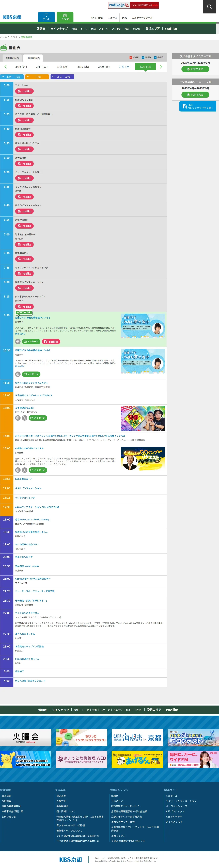Open globe website icon for ミキの兄弟でんぱ！
The height and width of the screenshot is (868, 219).
click(x=18, y=418)
